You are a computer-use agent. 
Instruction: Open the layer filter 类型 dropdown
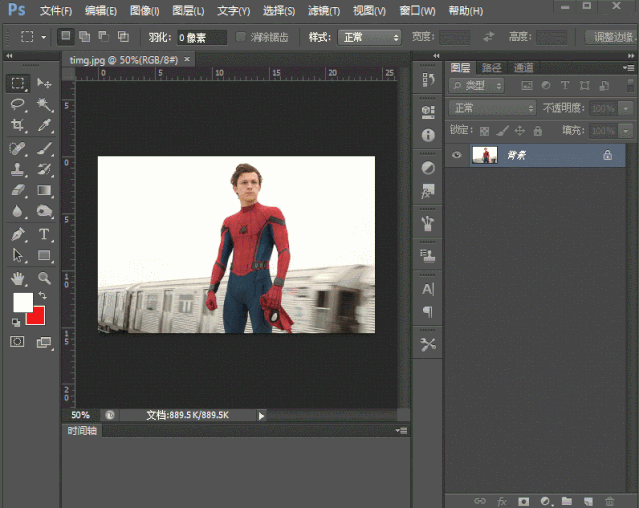click(476, 86)
